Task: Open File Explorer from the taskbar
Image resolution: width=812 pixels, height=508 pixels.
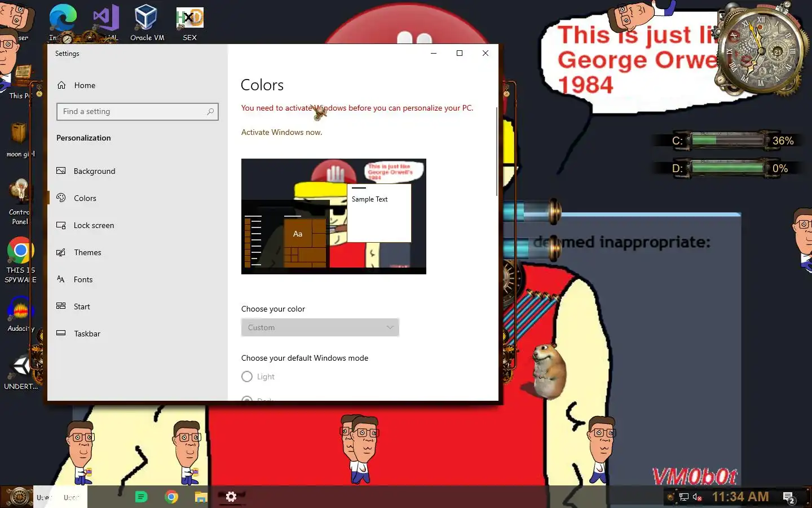Action: [x=201, y=497]
